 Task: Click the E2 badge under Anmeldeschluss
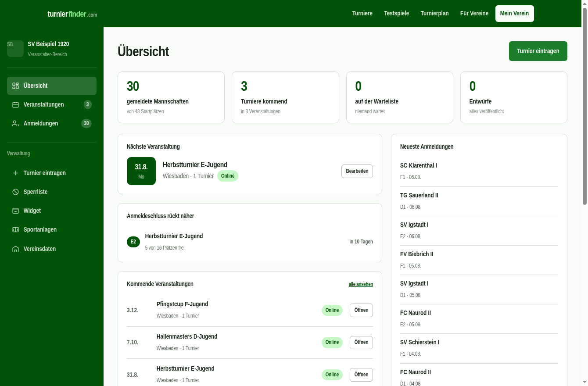tap(133, 242)
